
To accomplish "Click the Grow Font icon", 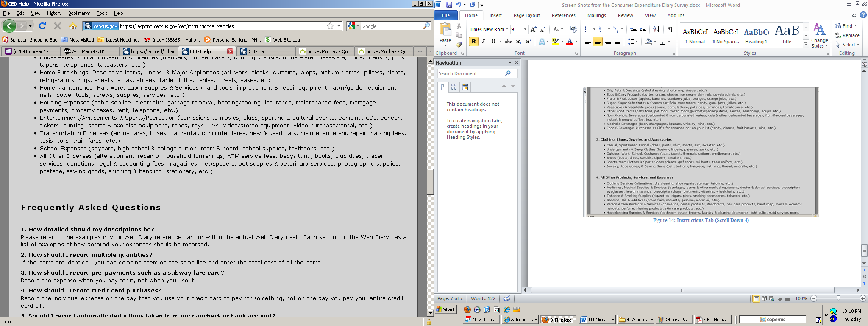I will [x=534, y=29].
